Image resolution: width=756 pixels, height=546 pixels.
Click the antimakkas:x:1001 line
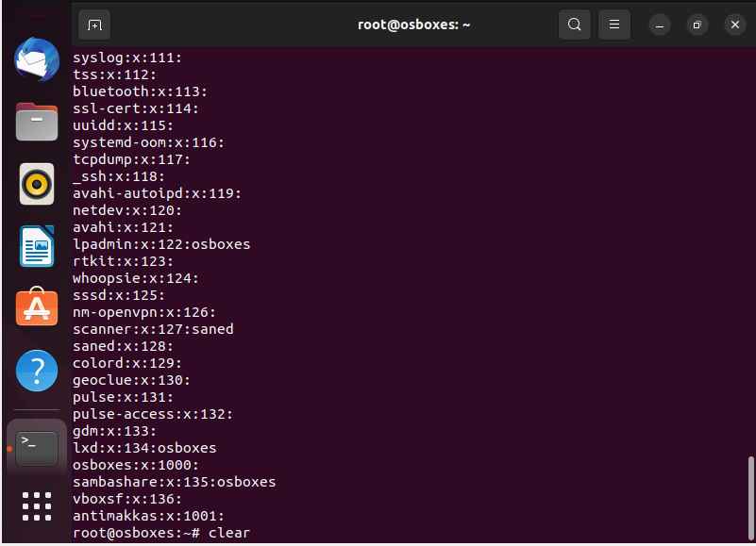pyautogui.click(x=148, y=516)
